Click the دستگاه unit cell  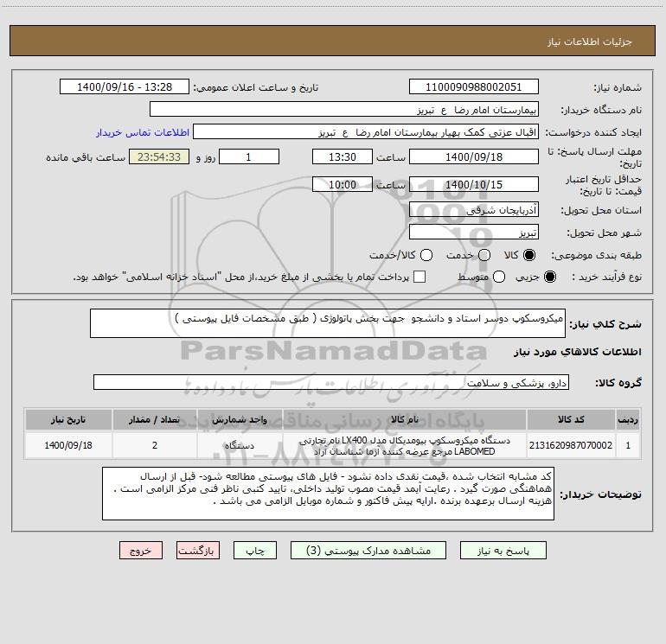240,445
